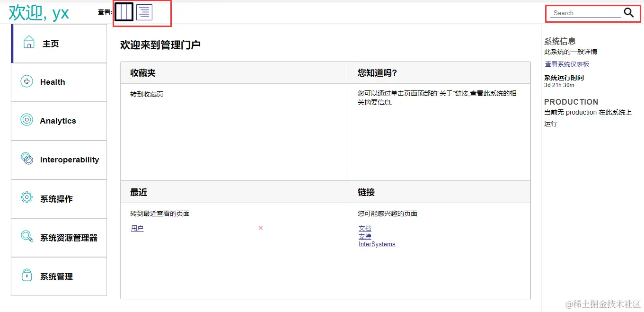Open the InterSystems link

click(x=377, y=244)
